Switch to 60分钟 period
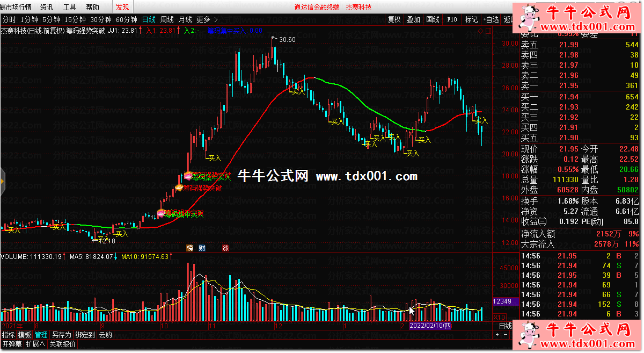The width and height of the screenshot is (644, 353). [x=126, y=20]
